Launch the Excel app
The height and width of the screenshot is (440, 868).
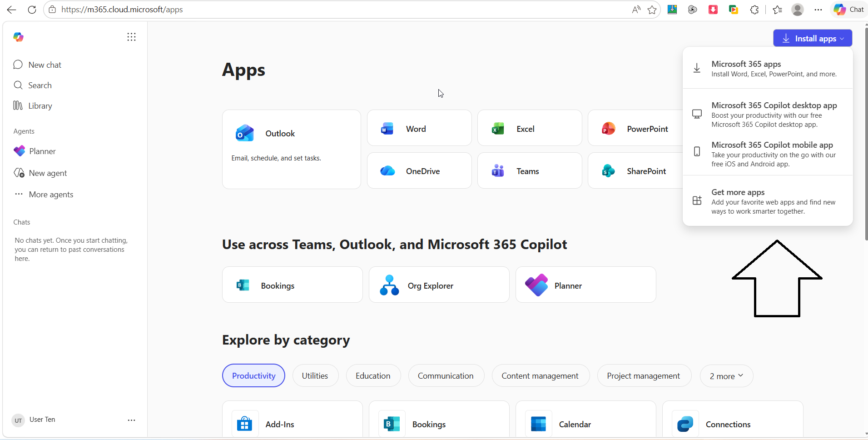(x=530, y=128)
